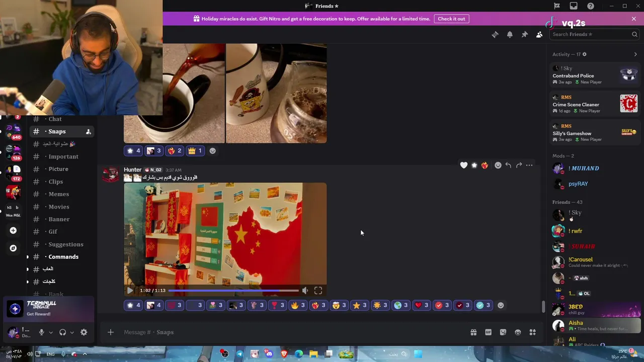The width and height of the screenshot is (644, 362).
Task: Open the quests flag icon in title bar
Action: (x=557, y=6)
